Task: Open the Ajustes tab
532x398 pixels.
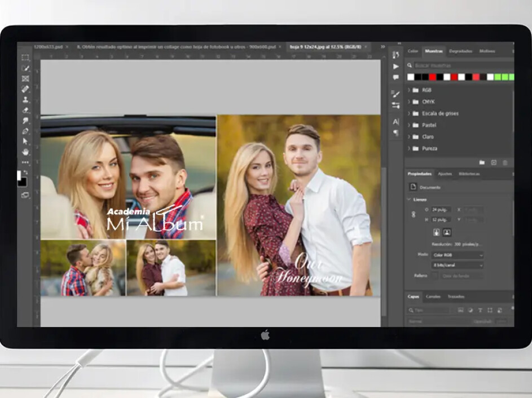Action: pyautogui.click(x=445, y=174)
